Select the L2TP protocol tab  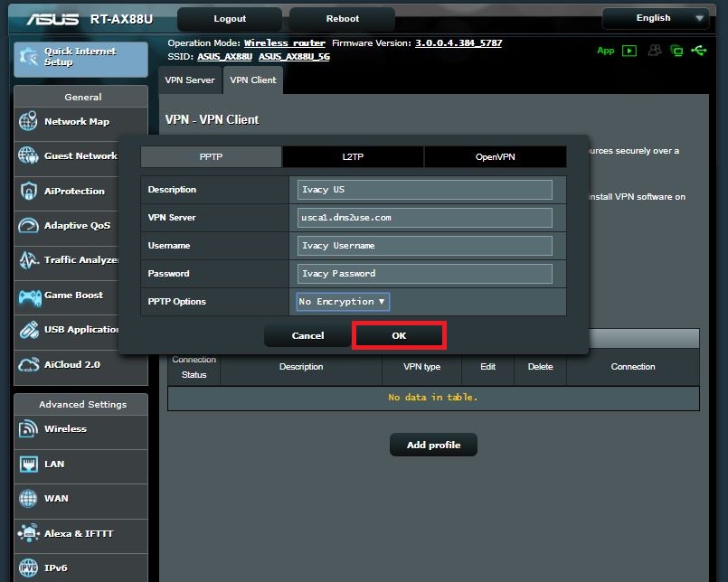coord(352,155)
